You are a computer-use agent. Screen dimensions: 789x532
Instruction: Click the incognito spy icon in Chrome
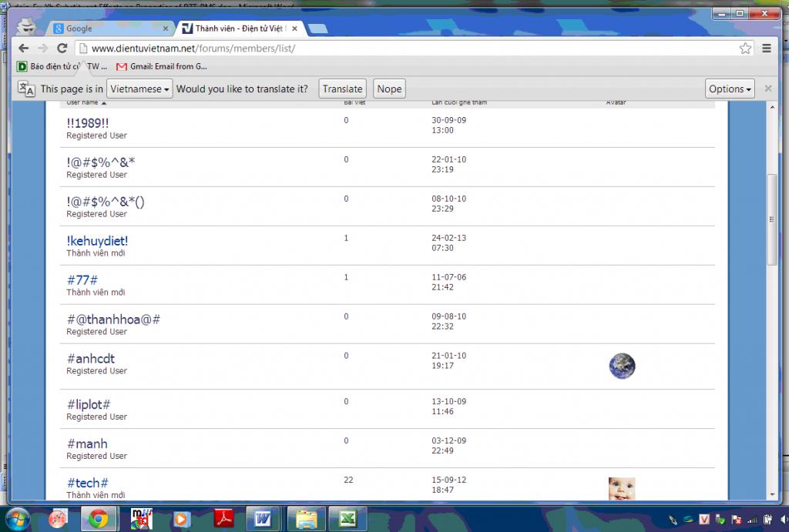click(x=26, y=27)
